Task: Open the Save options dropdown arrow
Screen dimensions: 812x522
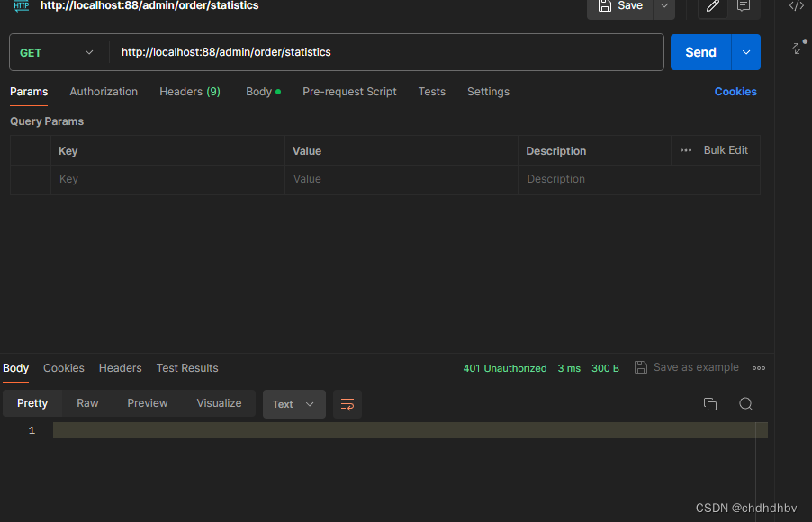Action: [663, 6]
